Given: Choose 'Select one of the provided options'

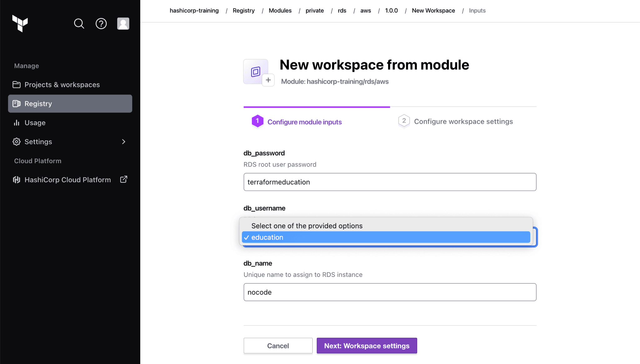Looking at the screenshot, I should point(386,226).
